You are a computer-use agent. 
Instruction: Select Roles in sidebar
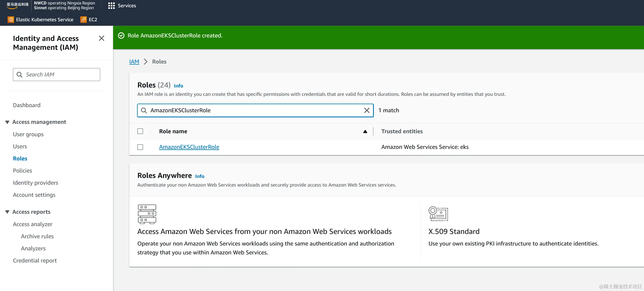pyautogui.click(x=20, y=159)
